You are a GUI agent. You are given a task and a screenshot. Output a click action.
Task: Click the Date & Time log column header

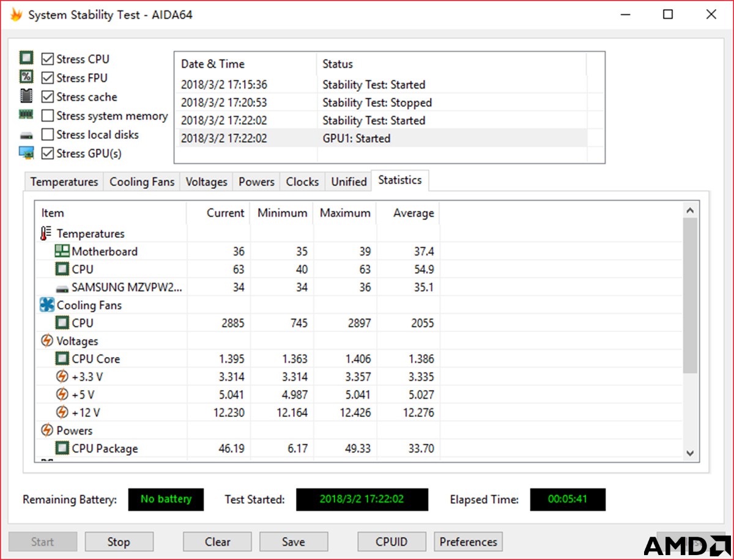[x=246, y=64]
